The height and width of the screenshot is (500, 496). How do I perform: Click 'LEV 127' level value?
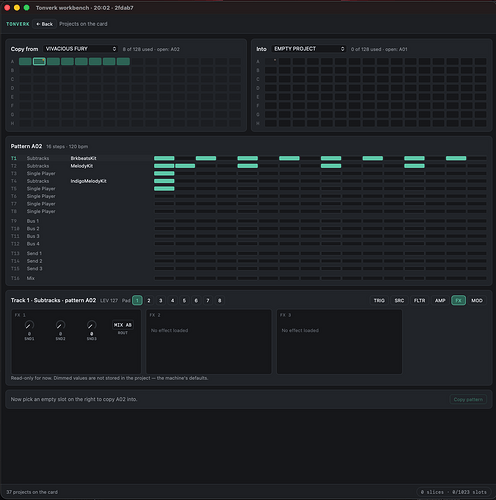[109, 301]
